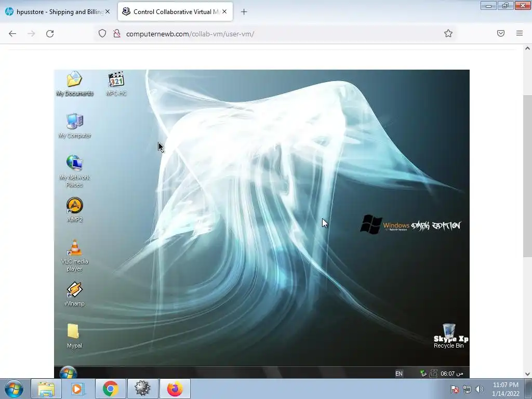532x399 pixels.
Task: Click host clock showing 11:07 PM
Action: (506, 389)
